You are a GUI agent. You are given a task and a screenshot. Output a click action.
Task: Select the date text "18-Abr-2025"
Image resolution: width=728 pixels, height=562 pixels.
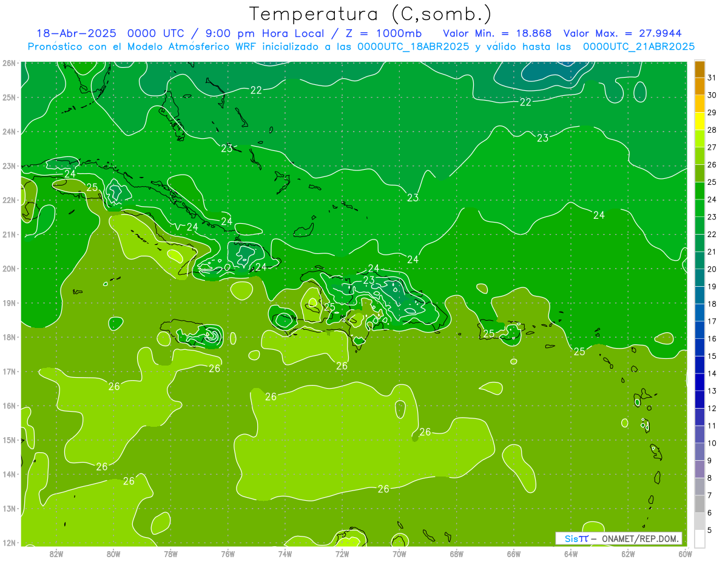point(76,33)
